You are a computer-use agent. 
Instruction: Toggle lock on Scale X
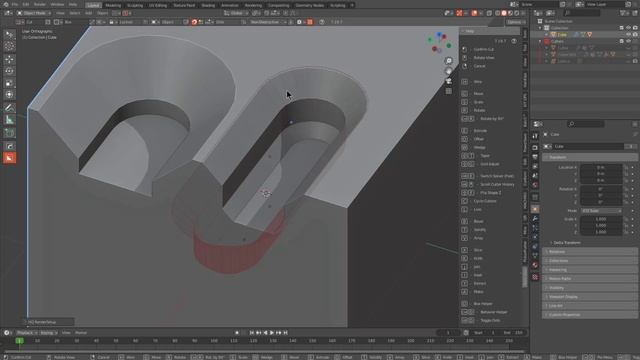626,219
